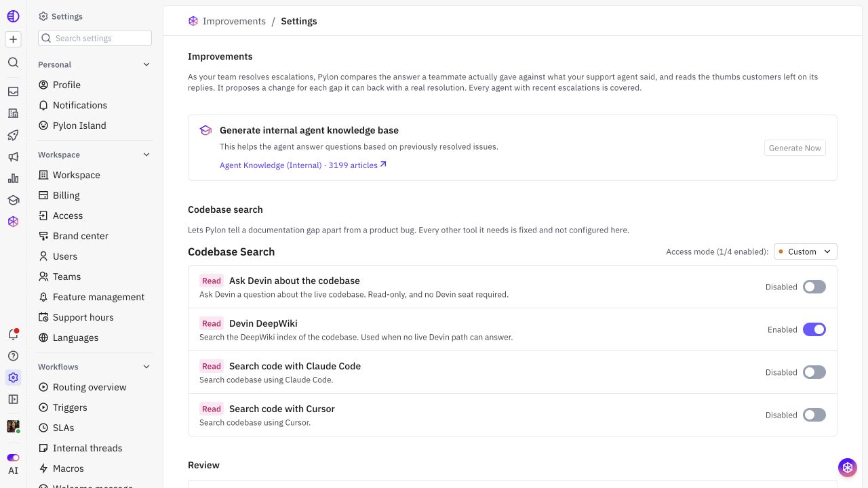Switch the AI toggle in the left rail
This screenshot has width=868, height=488.
click(13, 457)
